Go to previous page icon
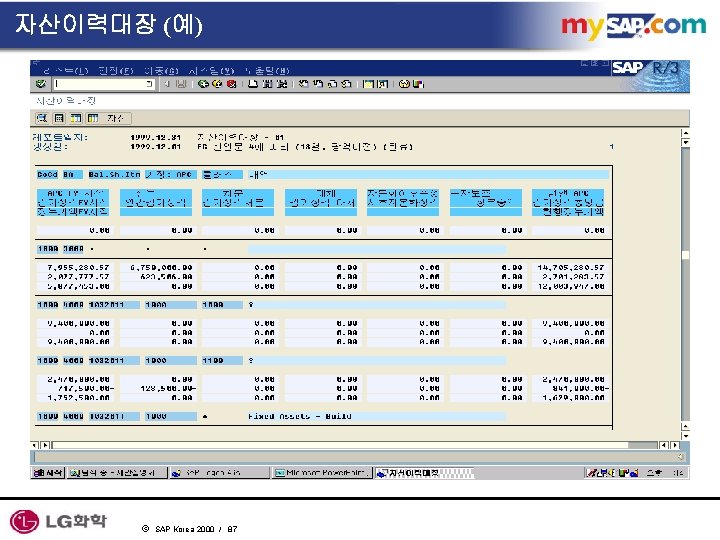 pyautogui.click(x=318, y=84)
